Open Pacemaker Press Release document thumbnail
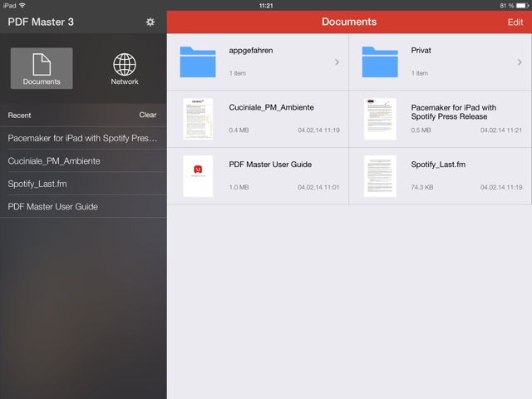532x399 pixels. point(380,119)
